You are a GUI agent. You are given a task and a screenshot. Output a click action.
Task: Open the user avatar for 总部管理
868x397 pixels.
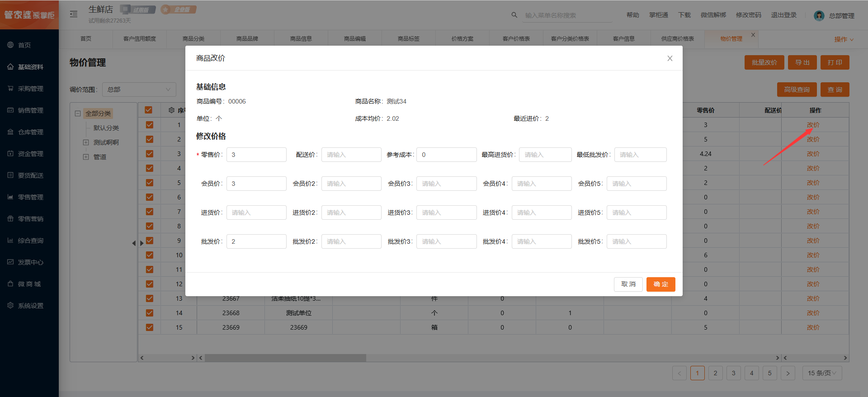tap(819, 15)
